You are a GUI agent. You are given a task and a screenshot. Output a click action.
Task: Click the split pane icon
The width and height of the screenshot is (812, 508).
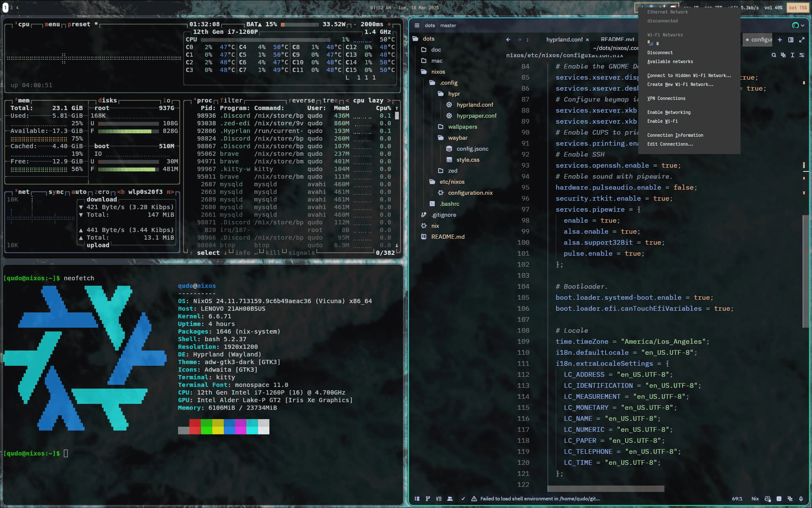click(790, 40)
